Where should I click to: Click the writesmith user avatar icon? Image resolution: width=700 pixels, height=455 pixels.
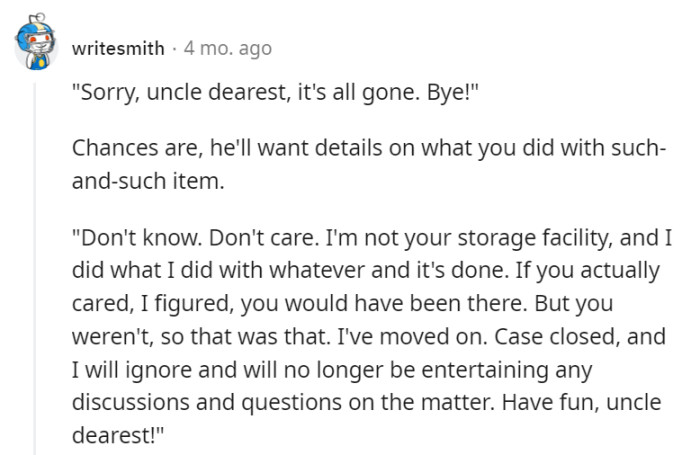pyautogui.click(x=35, y=43)
